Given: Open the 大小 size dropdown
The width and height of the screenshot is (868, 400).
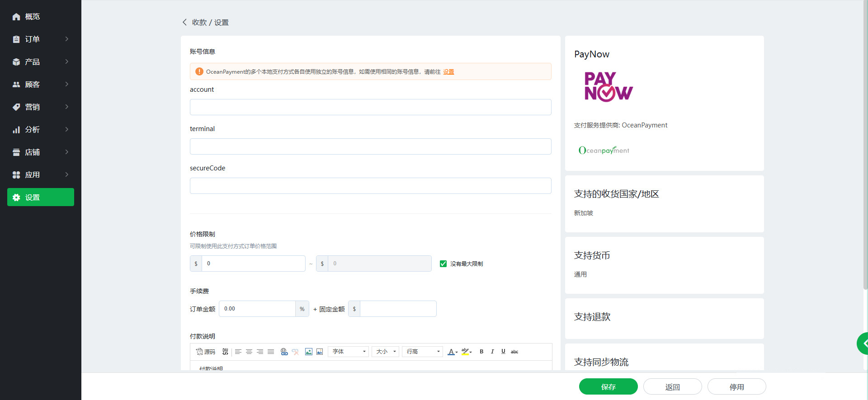Looking at the screenshot, I should point(386,352).
